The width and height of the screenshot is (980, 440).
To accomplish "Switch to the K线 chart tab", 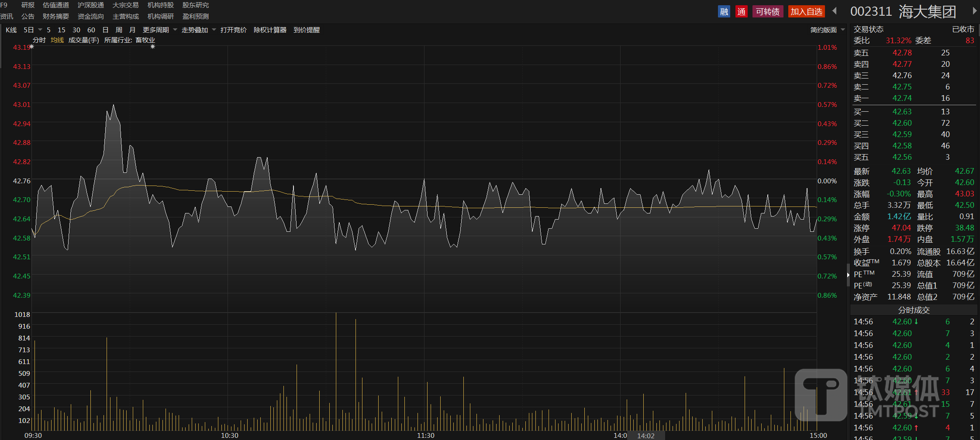I will tap(11, 30).
